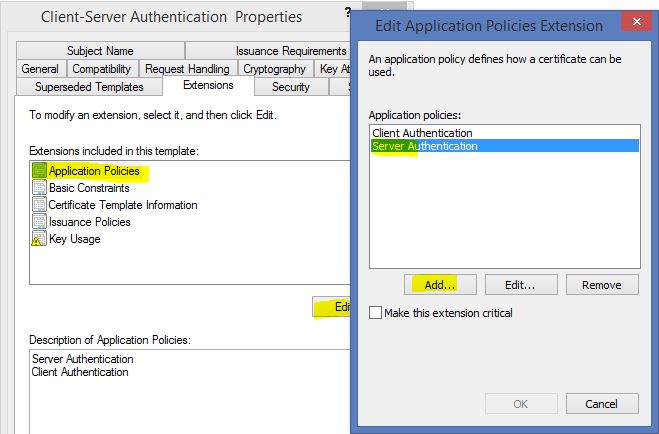Viewport: 659px width, 434px height.
Task: Click the Application Policies extension icon
Action: pos(39,171)
